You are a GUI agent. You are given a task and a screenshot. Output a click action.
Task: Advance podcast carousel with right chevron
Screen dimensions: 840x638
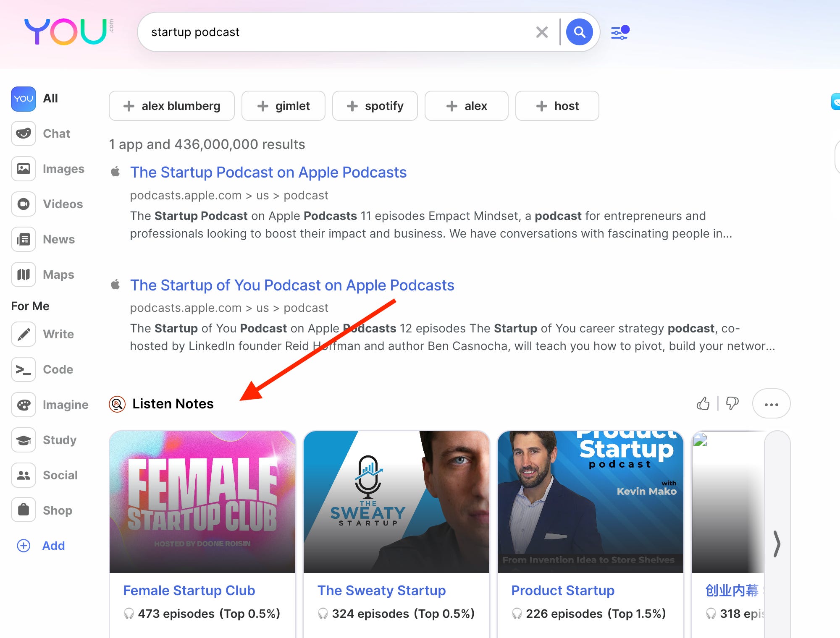click(x=777, y=544)
